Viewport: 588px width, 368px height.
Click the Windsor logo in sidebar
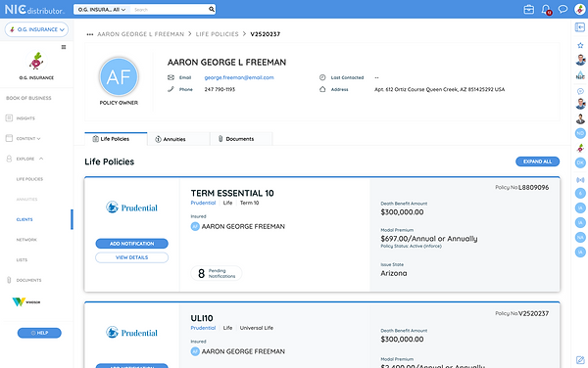pos(26,301)
